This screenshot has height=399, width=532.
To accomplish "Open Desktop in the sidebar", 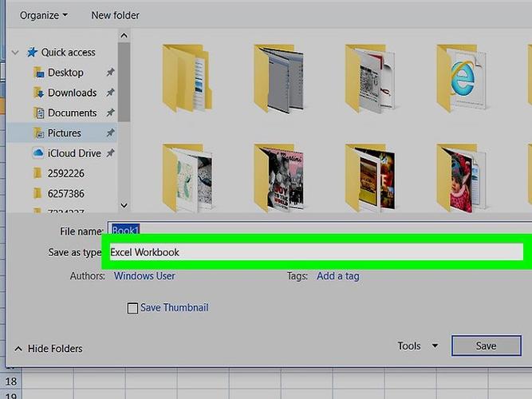I will click(65, 73).
